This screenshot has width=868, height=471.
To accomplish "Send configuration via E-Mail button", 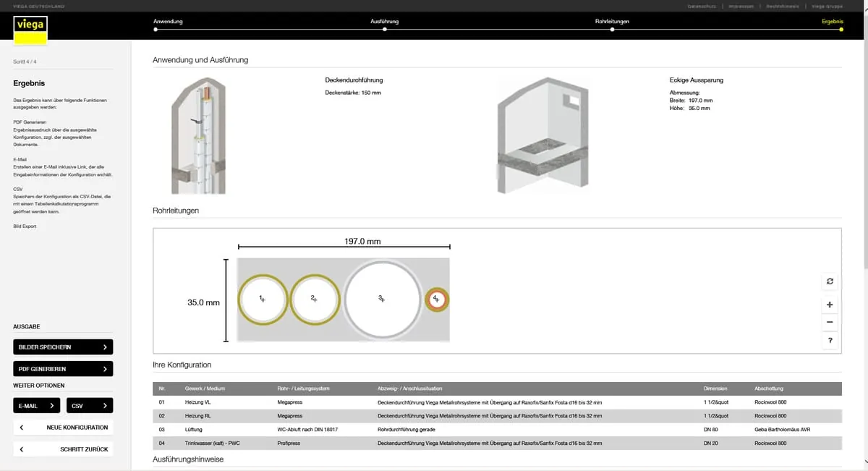I will pos(36,406).
